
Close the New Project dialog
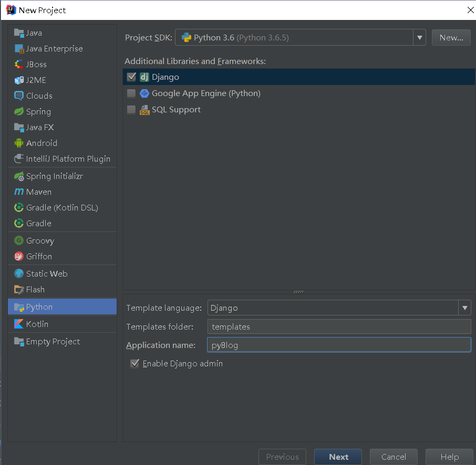coord(470,10)
